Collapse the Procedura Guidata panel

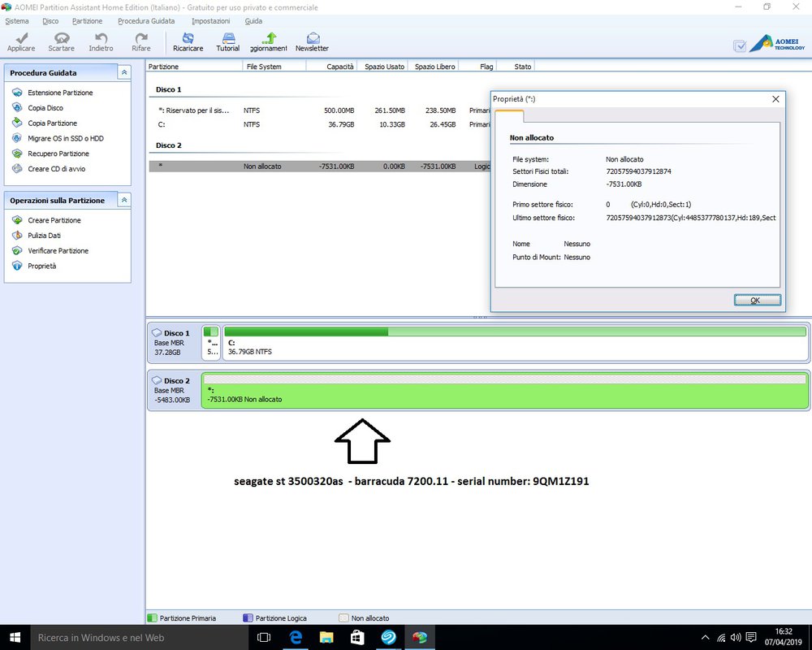click(x=123, y=72)
